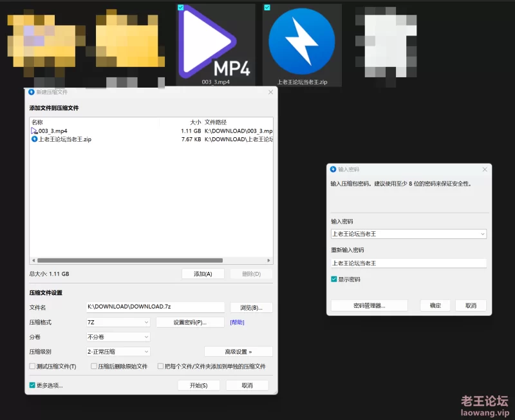Click the right arrow of the horizontal scrollbar
This screenshot has height=420, width=515.
268,260
